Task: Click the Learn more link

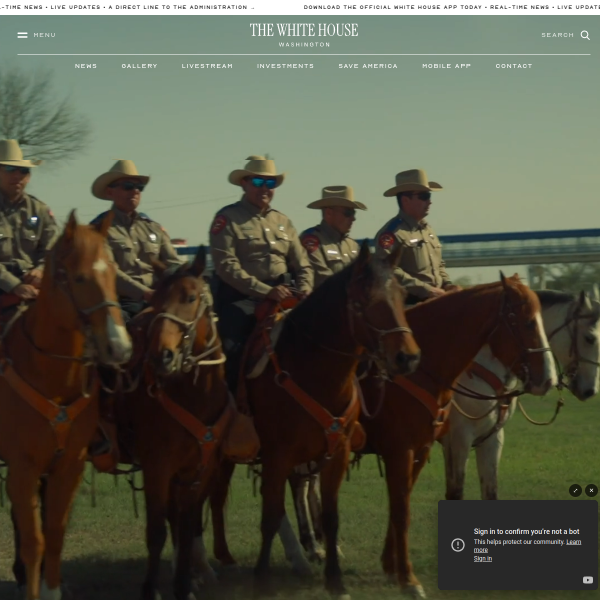Action: (573, 541)
